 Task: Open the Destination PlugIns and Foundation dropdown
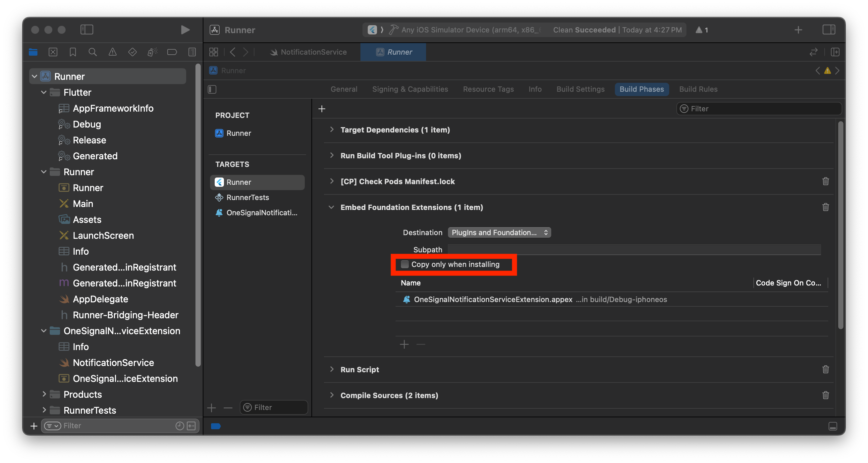point(499,232)
